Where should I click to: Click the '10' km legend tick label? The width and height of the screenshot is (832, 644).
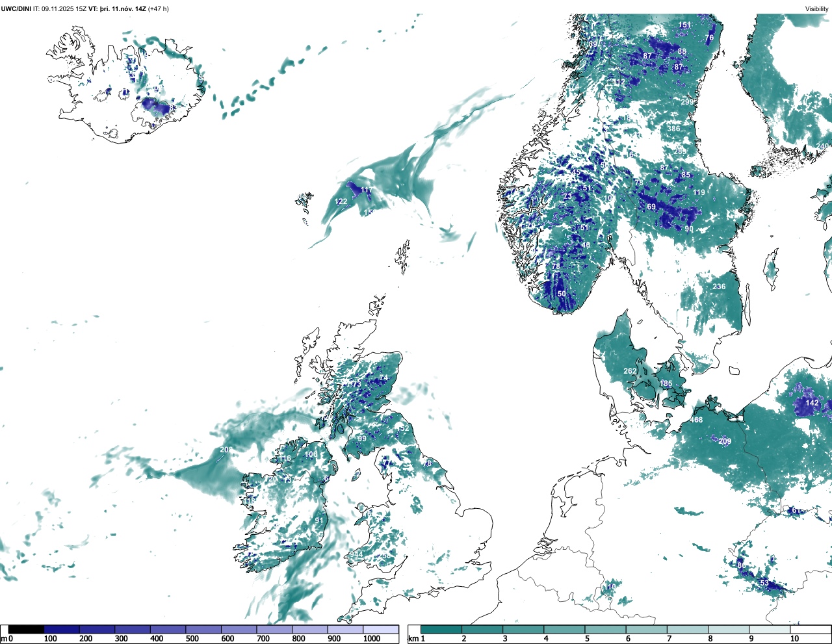[x=794, y=639]
